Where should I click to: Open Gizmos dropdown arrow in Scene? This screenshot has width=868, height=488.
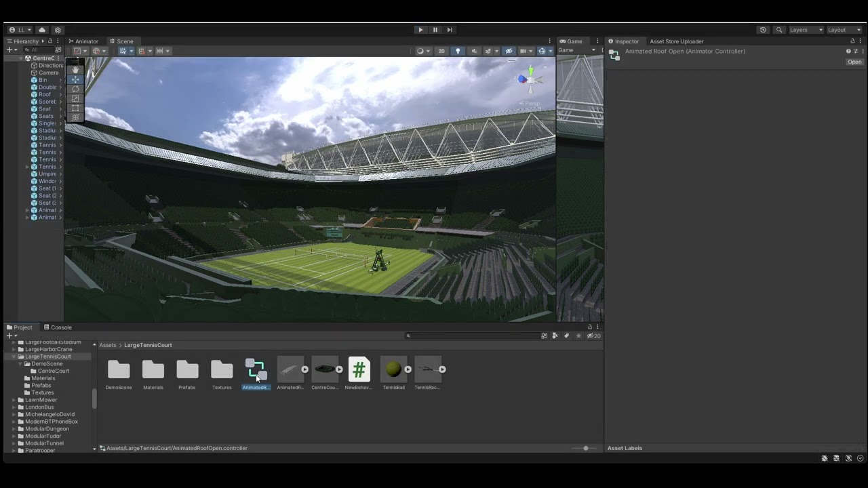pyautogui.click(x=550, y=51)
